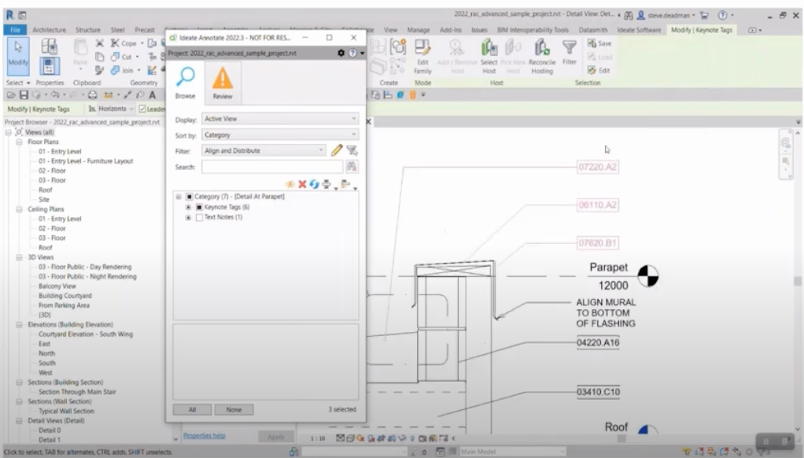Expand the Text Notes (1) tree node

point(188,217)
